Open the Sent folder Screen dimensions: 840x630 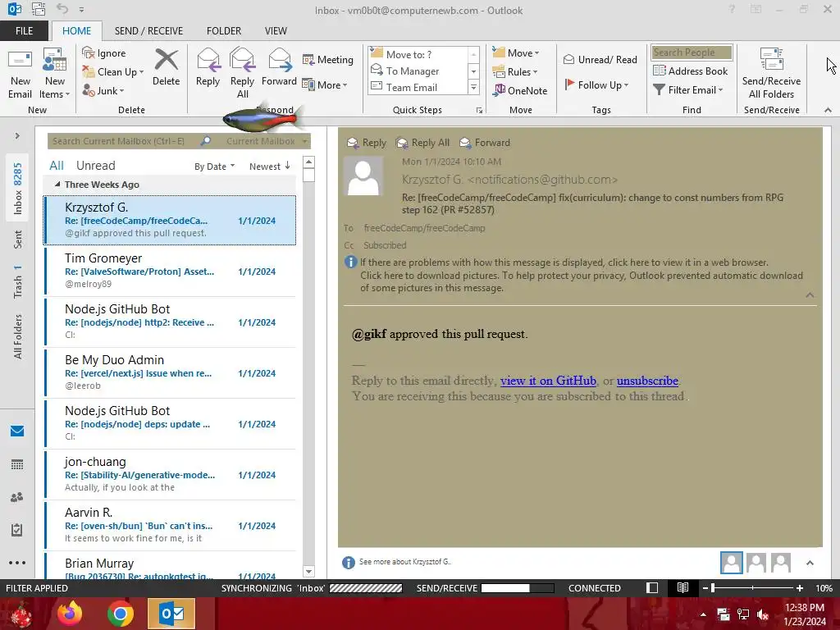pos(18,240)
